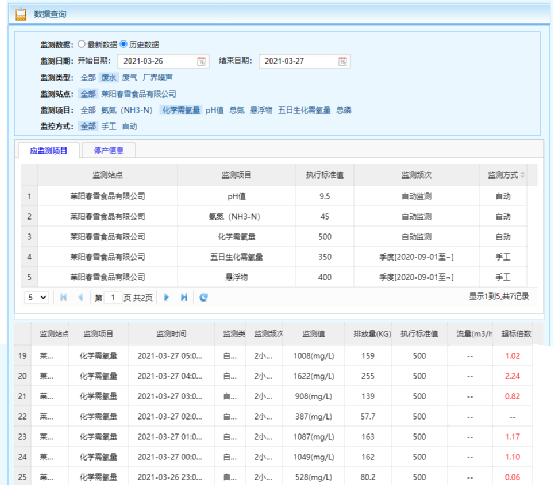Click the 数据查询 clipboard icon in header
Screen dimensions: 553x485
tap(21, 14)
